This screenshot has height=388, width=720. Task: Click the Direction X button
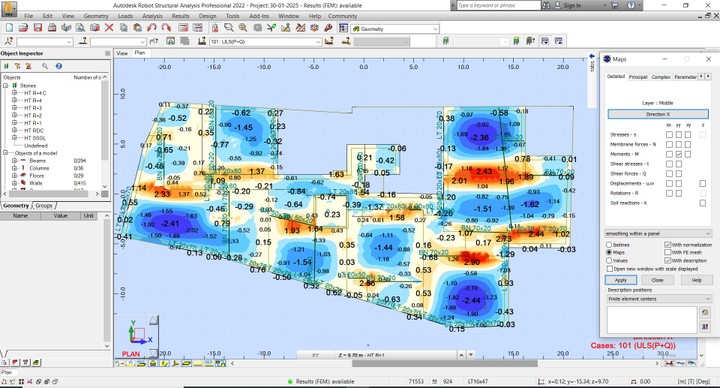[x=658, y=114]
